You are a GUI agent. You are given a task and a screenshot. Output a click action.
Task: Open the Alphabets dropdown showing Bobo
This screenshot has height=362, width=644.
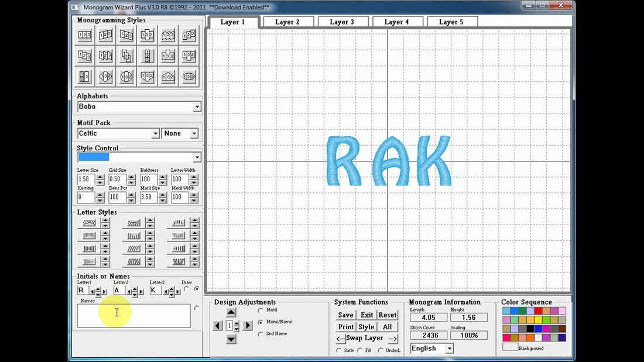(x=197, y=107)
